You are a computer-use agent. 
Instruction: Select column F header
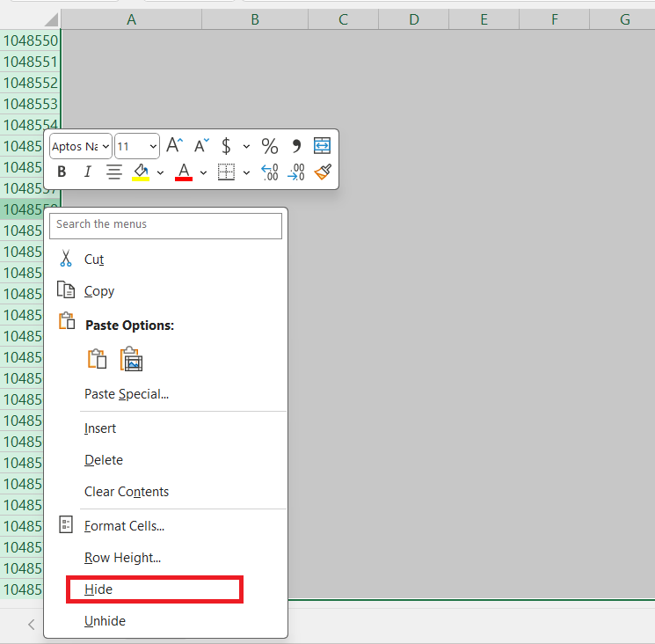click(x=555, y=19)
